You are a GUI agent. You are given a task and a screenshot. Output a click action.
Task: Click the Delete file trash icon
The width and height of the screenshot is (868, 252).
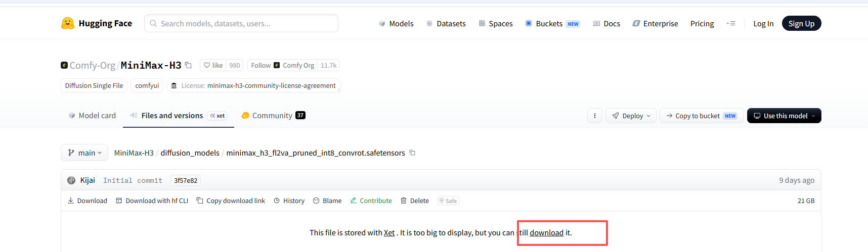click(x=404, y=200)
